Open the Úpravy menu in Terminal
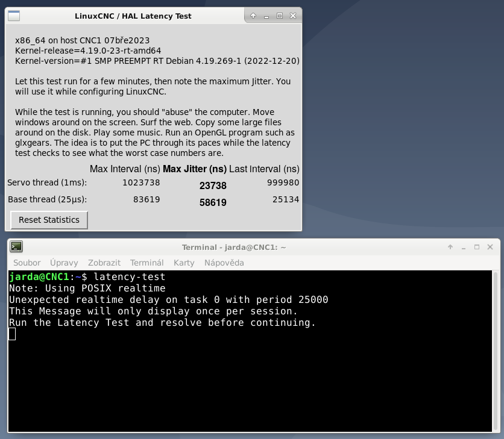 point(64,263)
